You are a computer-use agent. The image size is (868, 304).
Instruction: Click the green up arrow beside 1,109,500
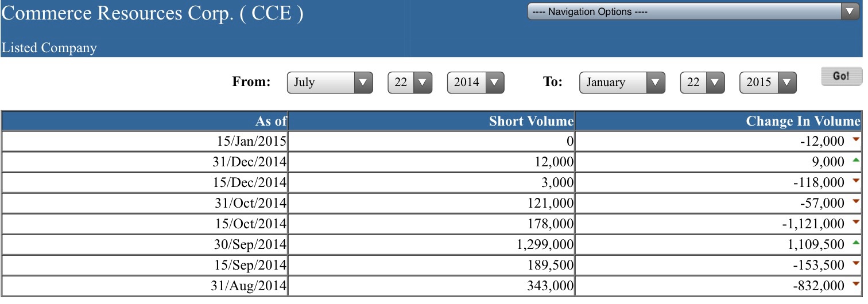coord(856,243)
